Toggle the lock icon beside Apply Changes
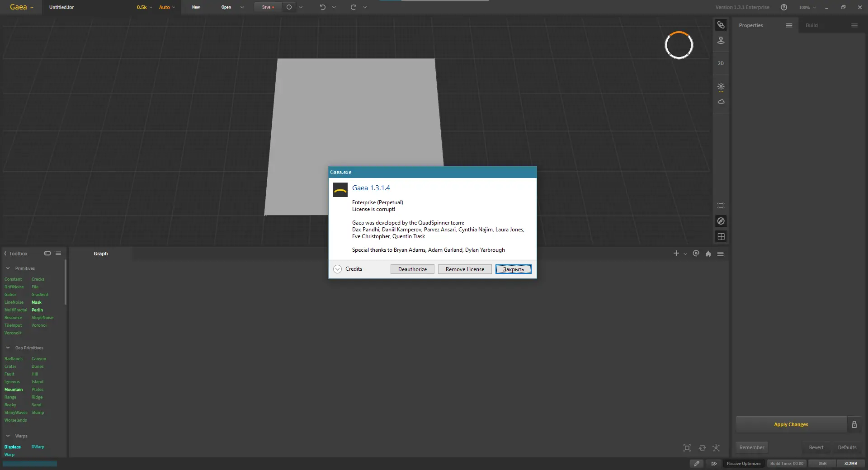 (854, 424)
